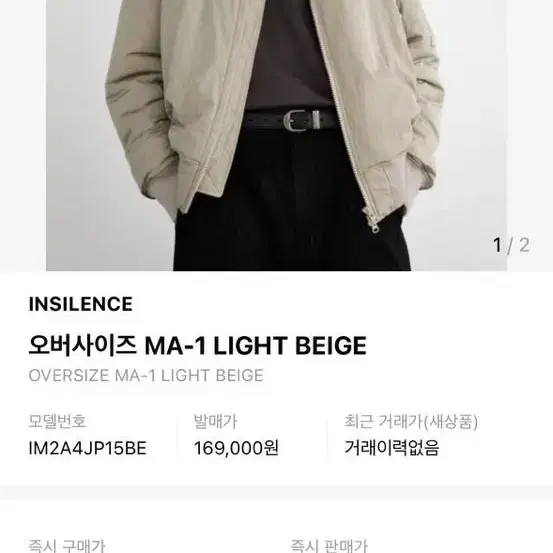This screenshot has width=553, height=553.
Task: Click the OVERSIZE MA-1 LIGHT BEIGE English subtitle
Action: pyautogui.click(x=146, y=376)
